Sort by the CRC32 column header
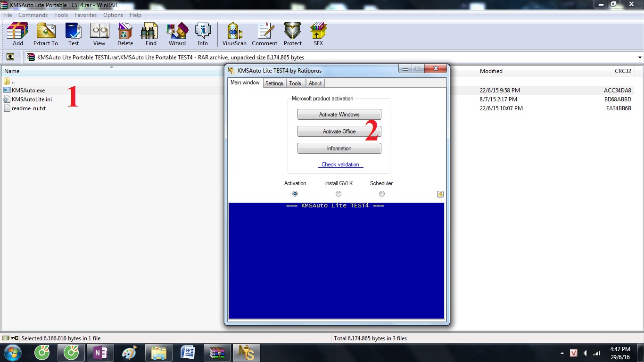Viewport: 644px width, 362px height. tap(617, 71)
